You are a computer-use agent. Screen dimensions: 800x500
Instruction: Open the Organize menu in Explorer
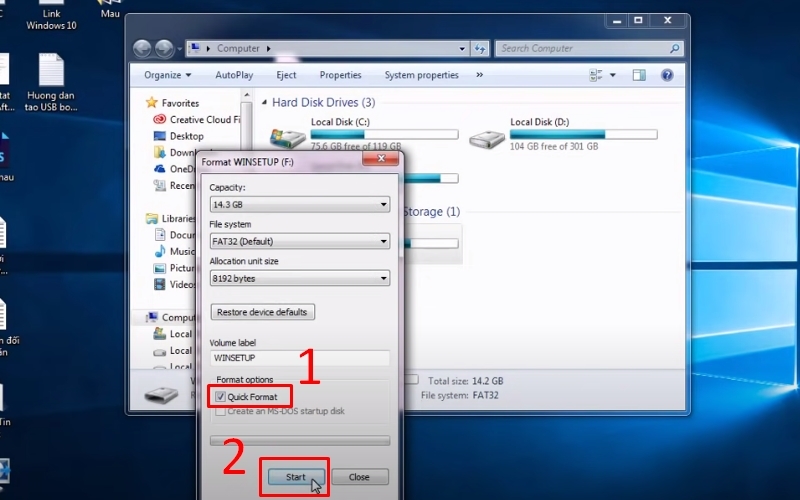167,75
